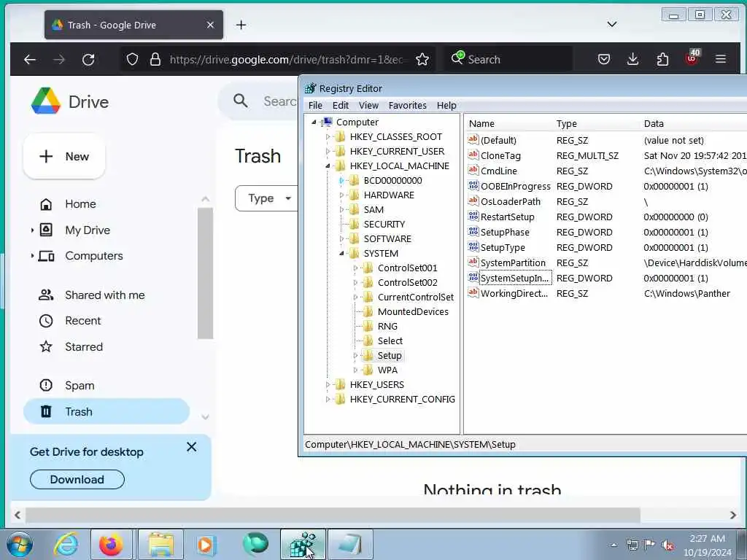Select the SAM registry key
747x560 pixels.
click(373, 210)
